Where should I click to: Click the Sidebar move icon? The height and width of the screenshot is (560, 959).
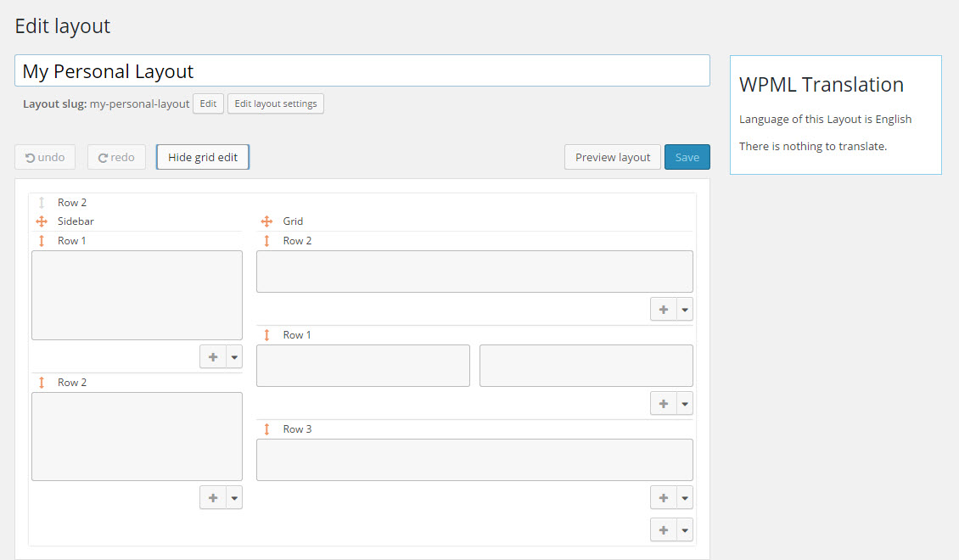[41, 221]
